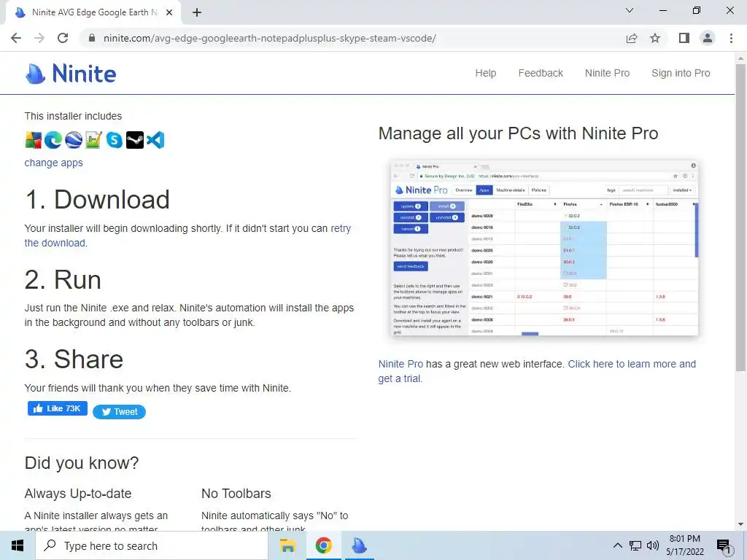
Task: Click the Notepad++ icon in installer list
Action: tap(94, 140)
